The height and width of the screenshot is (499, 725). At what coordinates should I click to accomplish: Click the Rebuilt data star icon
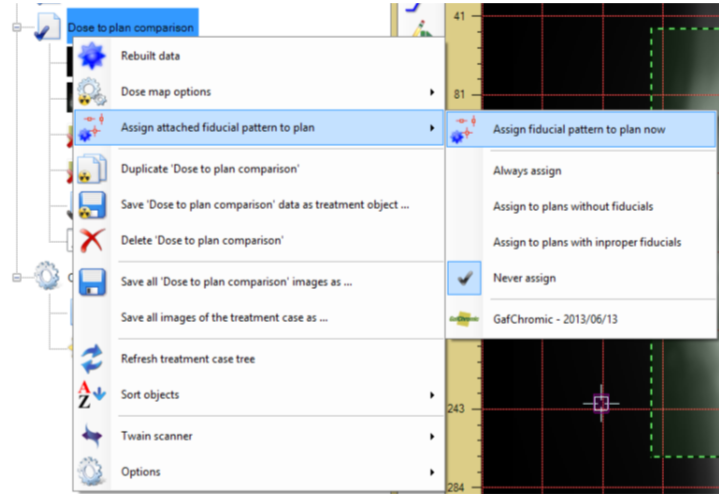coord(92,55)
